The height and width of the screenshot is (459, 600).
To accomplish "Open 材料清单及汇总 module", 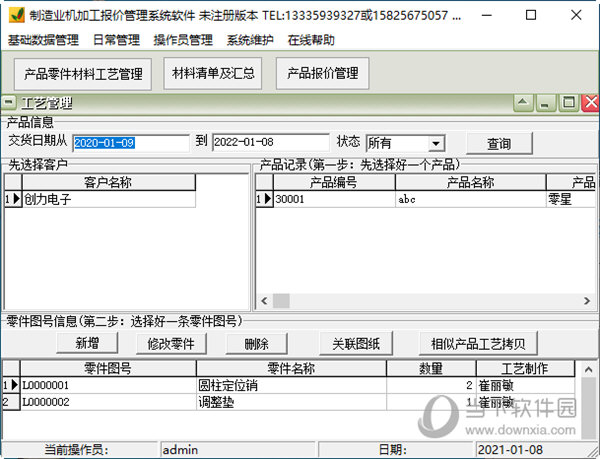I will coord(213,73).
